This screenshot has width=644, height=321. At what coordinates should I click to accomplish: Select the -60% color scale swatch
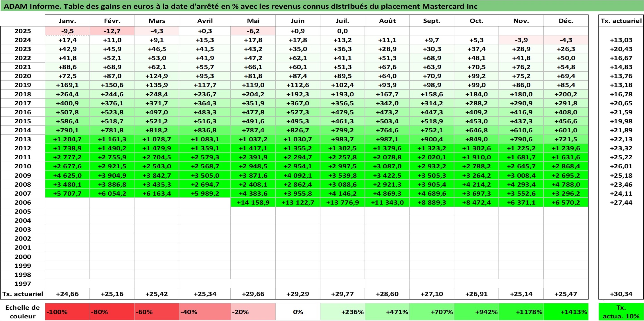[157, 312]
